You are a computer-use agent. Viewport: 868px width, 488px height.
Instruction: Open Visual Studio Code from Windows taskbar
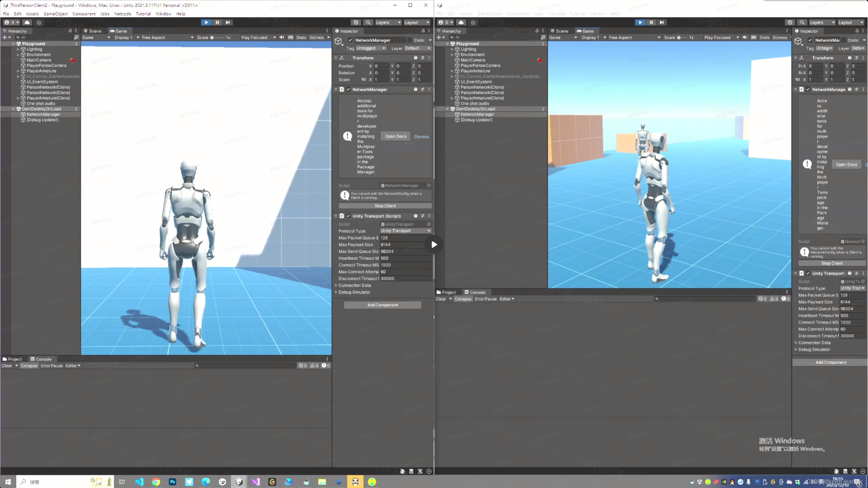tap(139, 482)
